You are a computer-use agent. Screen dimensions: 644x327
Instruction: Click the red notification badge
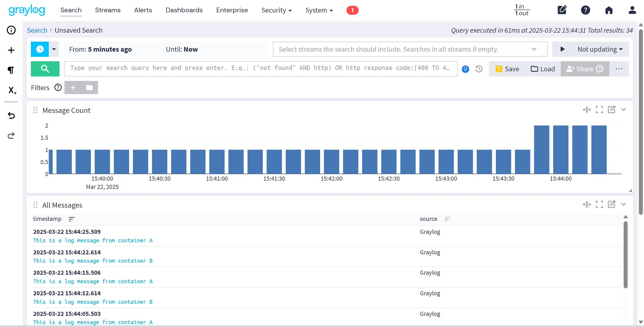[x=352, y=10]
